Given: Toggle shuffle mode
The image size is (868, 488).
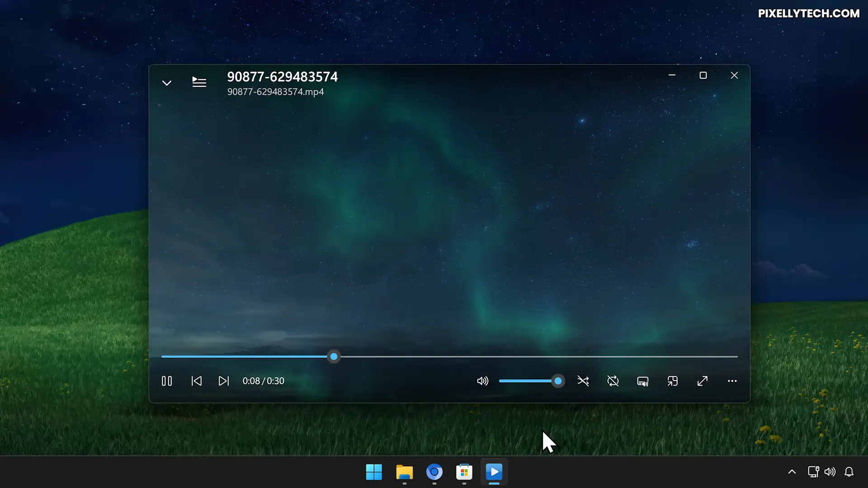Looking at the screenshot, I should 583,381.
